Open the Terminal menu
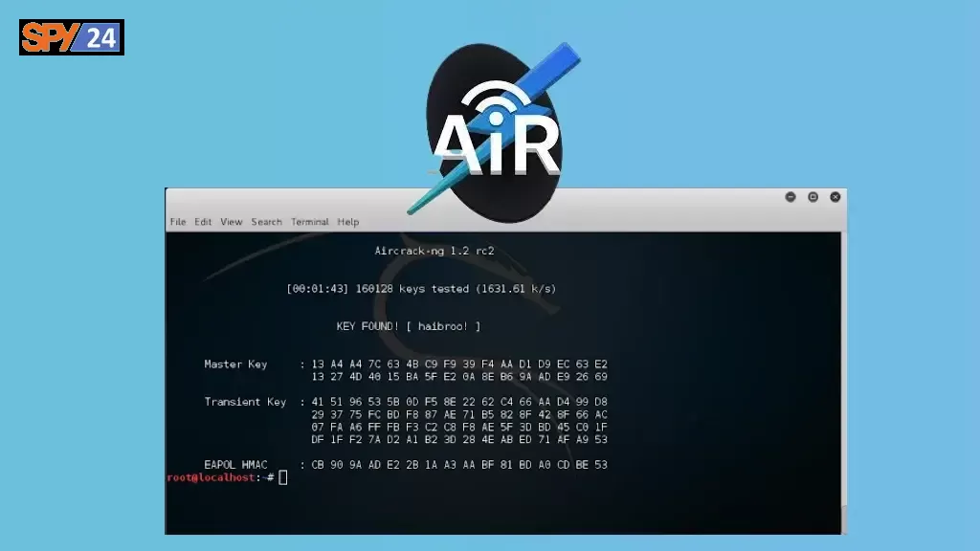Screen dimensions: 980x551 (309, 222)
